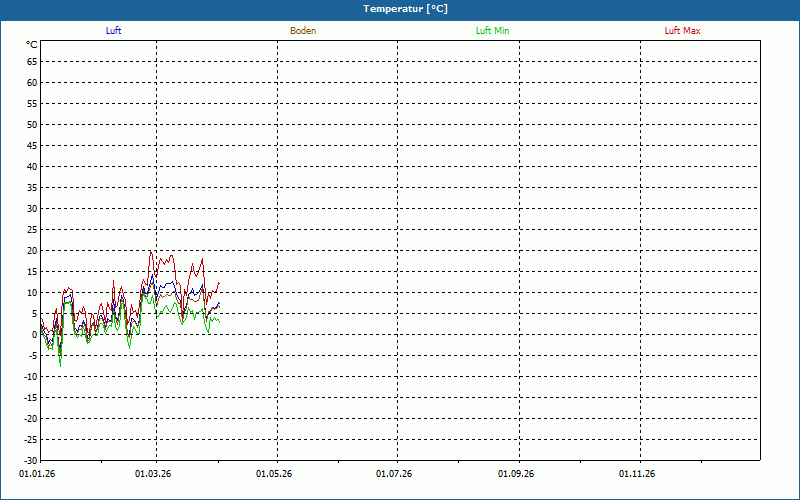Select the 0 degree y-axis tick label
This screenshot has width=800, height=500.
[x=34, y=335]
